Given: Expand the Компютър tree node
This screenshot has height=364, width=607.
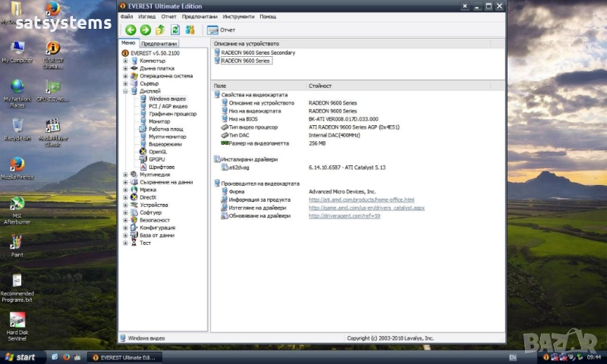Looking at the screenshot, I should pos(125,61).
